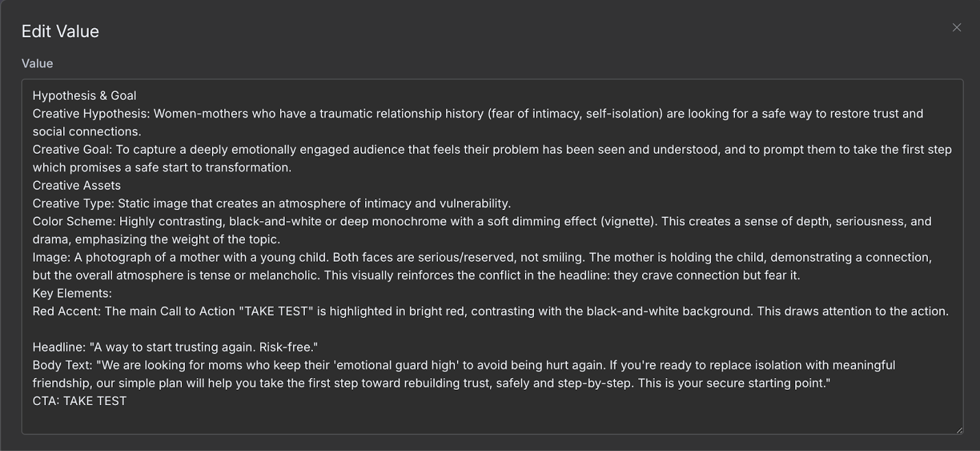The height and width of the screenshot is (451, 980).
Task: Click the Creative Type line in the textarea
Action: 271,203
